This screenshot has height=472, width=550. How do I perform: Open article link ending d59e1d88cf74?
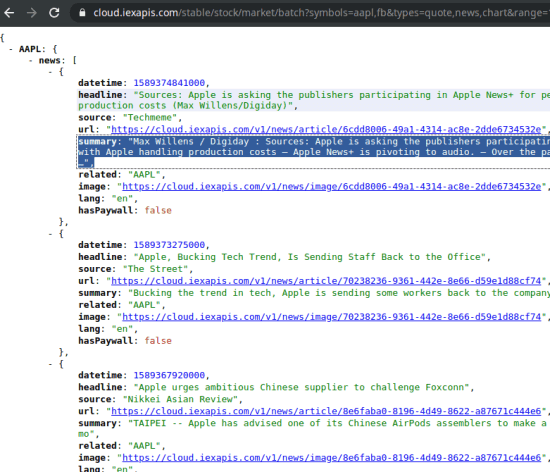tap(326, 281)
